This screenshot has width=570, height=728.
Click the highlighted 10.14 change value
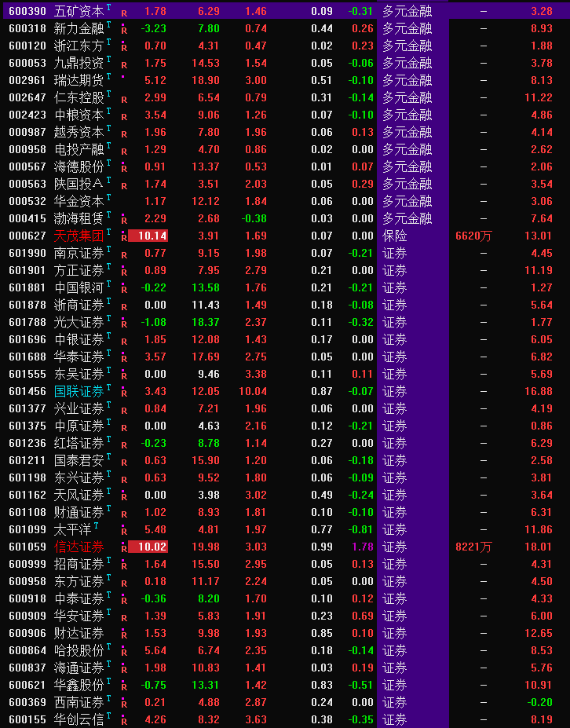[x=148, y=236]
